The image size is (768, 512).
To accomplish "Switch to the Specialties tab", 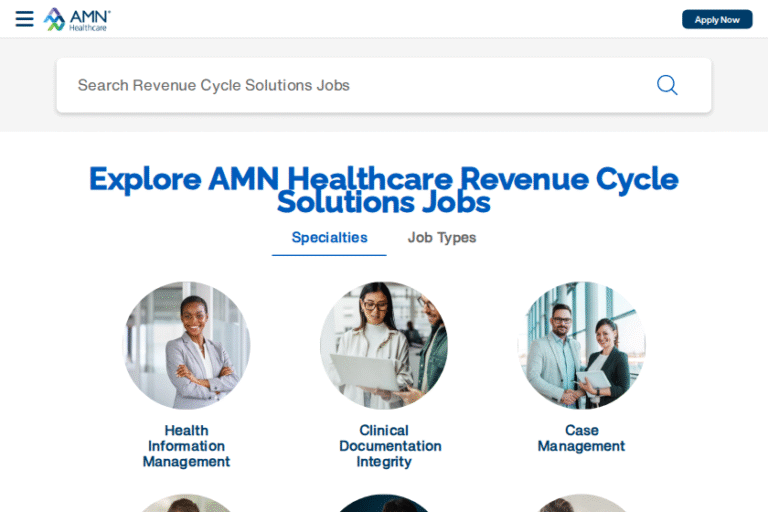I will (329, 237).
